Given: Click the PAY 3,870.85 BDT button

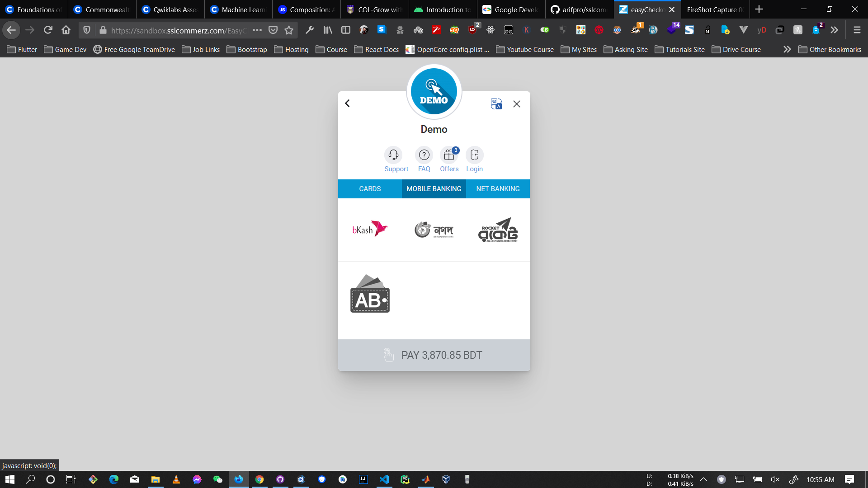Looking at the screenshot, I should [x=434, y=355].
